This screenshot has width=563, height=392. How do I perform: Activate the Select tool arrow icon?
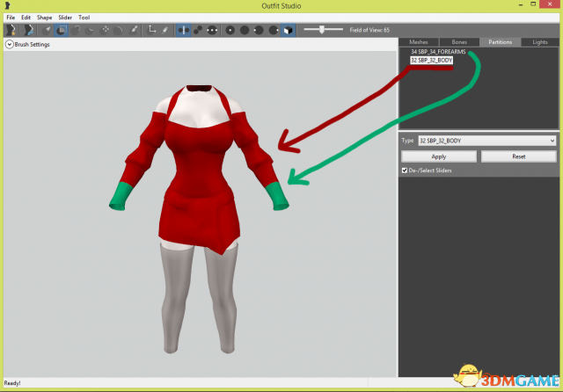tap(48, 29)
